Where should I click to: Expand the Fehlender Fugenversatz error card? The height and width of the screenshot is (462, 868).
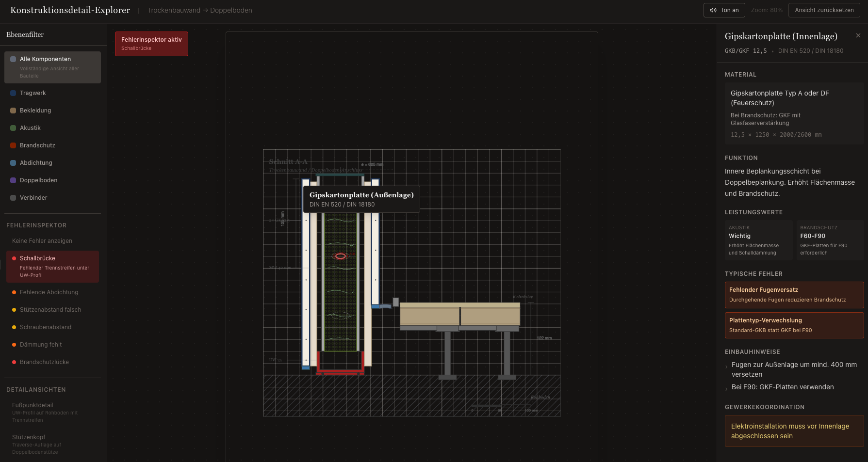793,295
